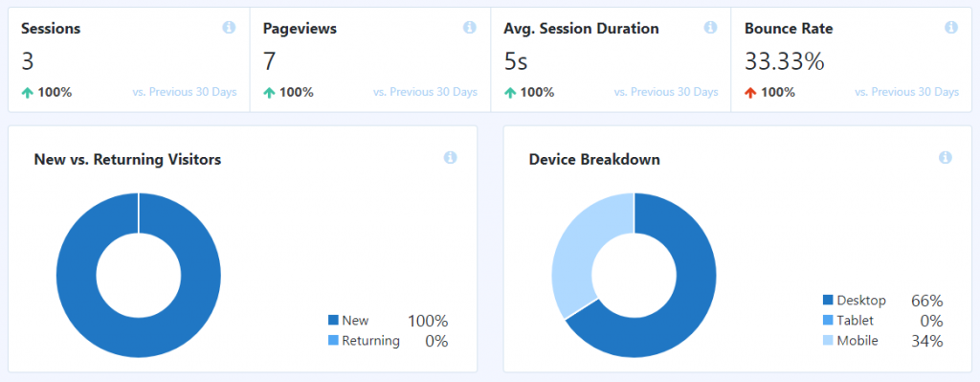This screenshot has width=980, height=382.
Task: Click the 0% Returning percentage
Action: pyautogui.click(x=436, y=341)
